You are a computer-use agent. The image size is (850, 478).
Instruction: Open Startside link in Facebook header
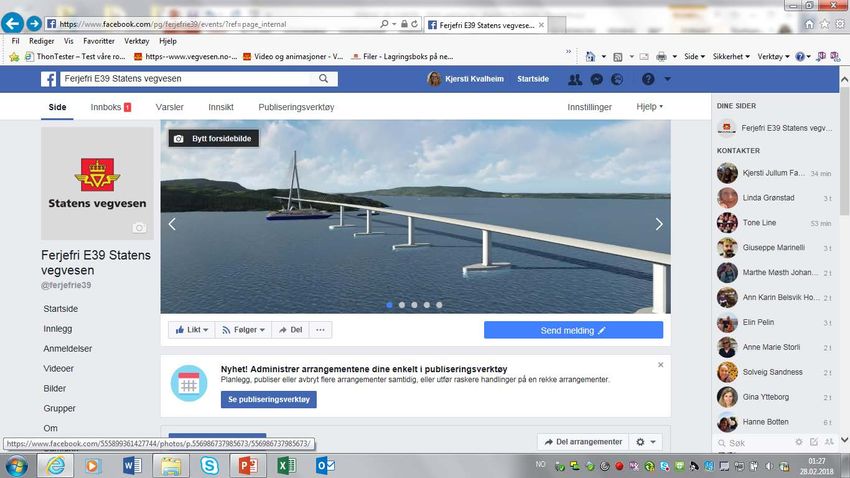click(x=532, y=79)
